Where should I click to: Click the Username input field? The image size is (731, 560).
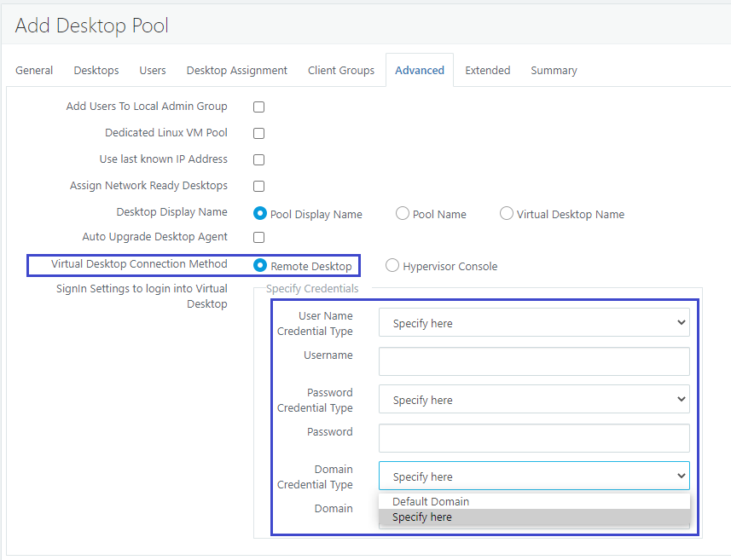[x=534, y=361]
